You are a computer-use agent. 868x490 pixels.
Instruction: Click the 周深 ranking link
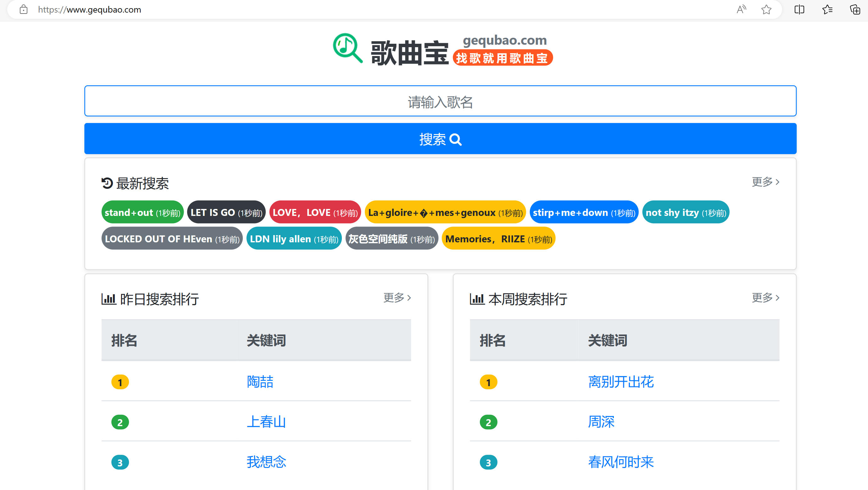[601, 421]
